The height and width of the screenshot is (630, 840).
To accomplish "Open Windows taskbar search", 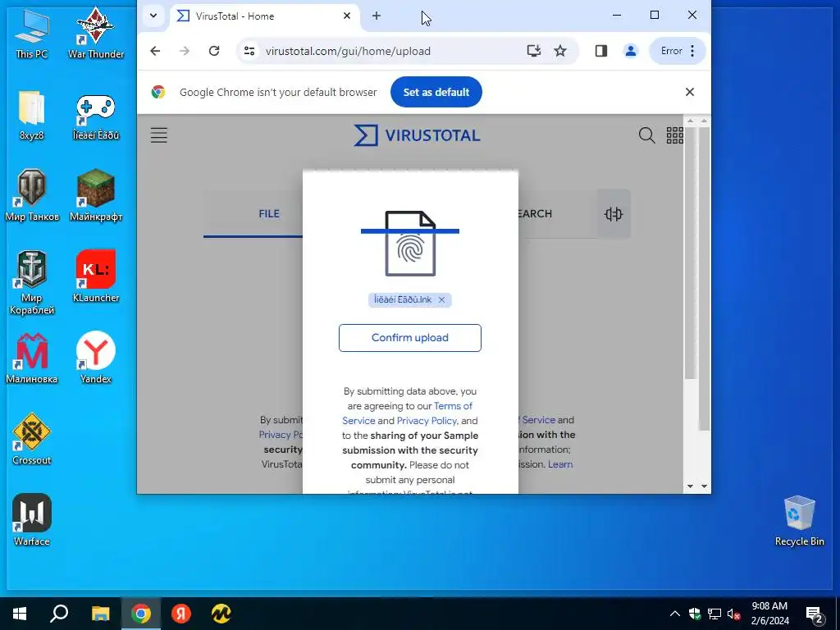I will coord(59,614).
